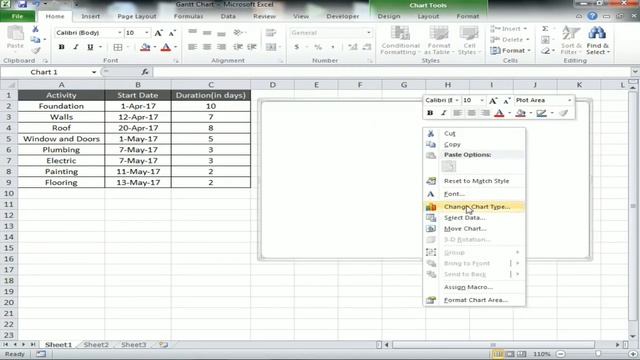Choose Format Chart Area... option

click(x=474, y=300)
